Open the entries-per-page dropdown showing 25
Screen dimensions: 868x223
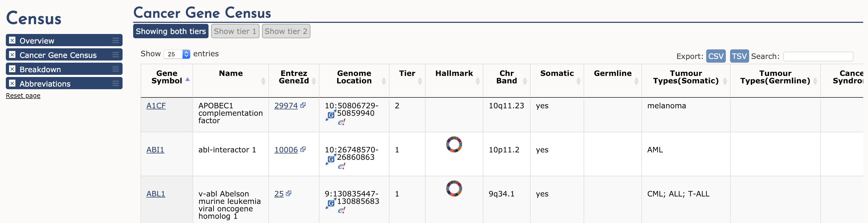177,54
